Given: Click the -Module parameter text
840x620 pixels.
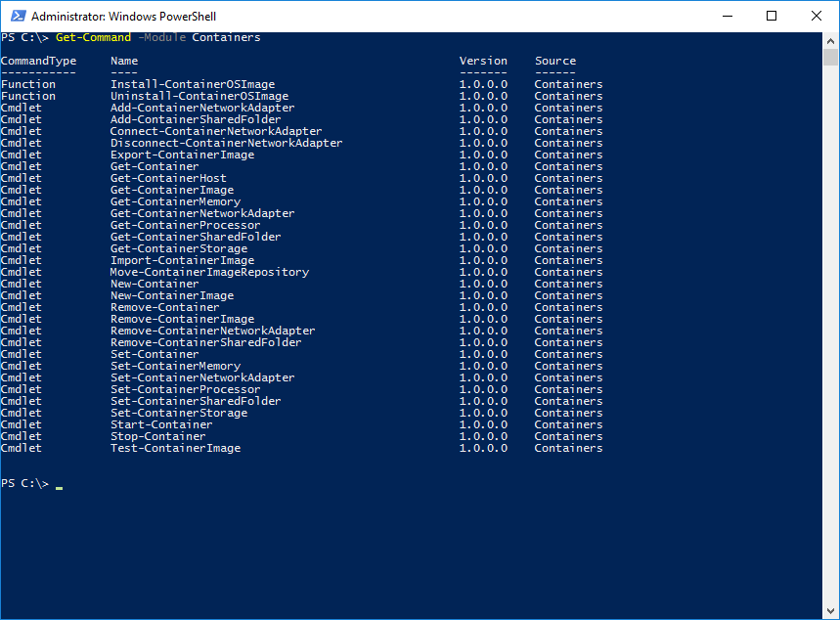Looking at the screenshot, I should 161,37.
